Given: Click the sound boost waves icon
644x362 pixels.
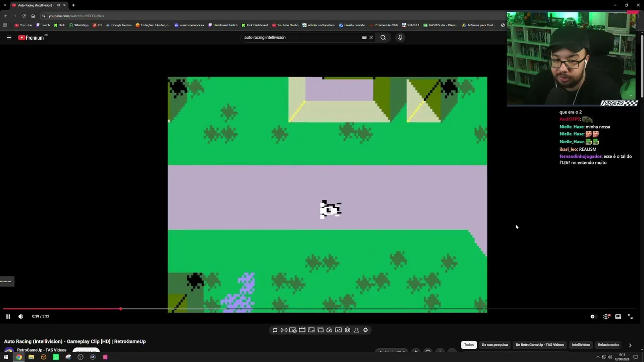Looking at the screenshot, I should coord(284,330).
